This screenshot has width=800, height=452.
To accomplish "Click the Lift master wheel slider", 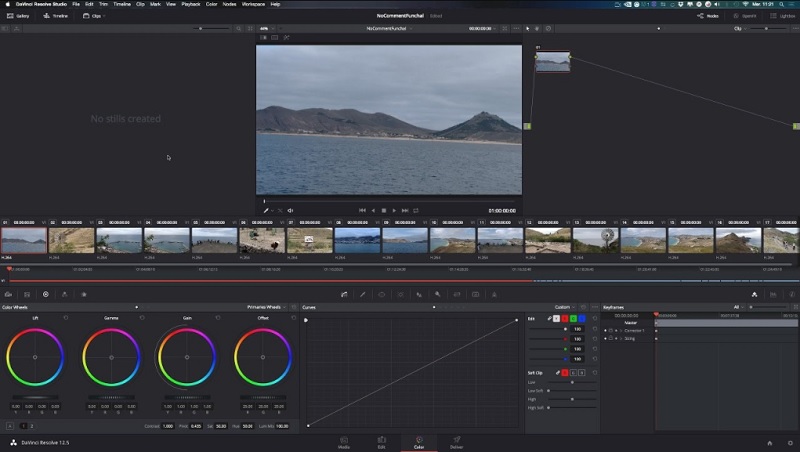I will [35, 397].
